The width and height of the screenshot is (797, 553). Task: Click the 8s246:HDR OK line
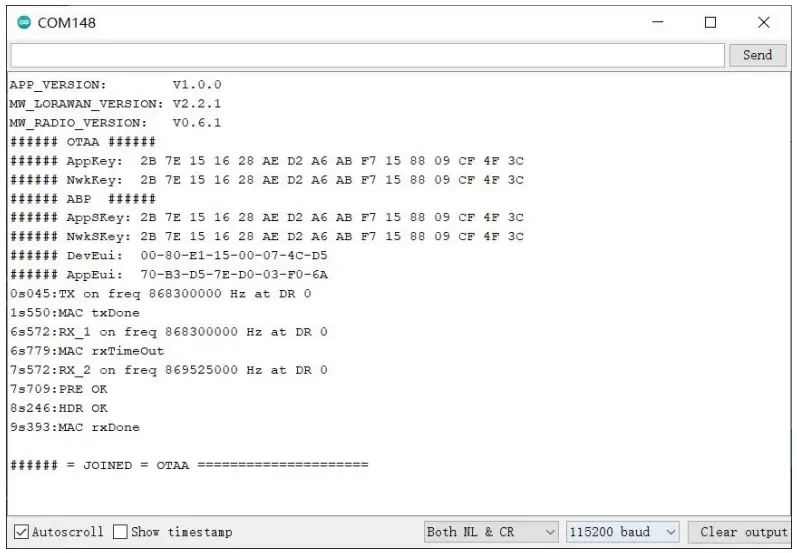click(58, 408)
